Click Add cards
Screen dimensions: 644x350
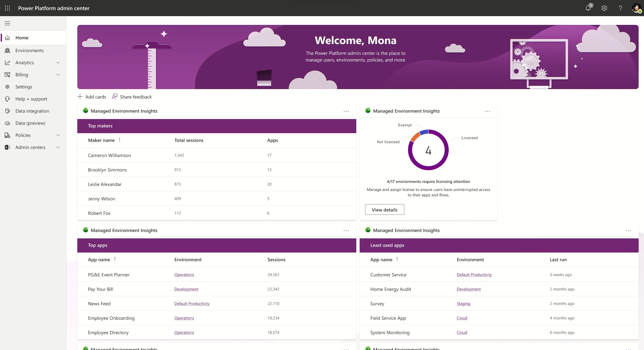pos(92,97)
